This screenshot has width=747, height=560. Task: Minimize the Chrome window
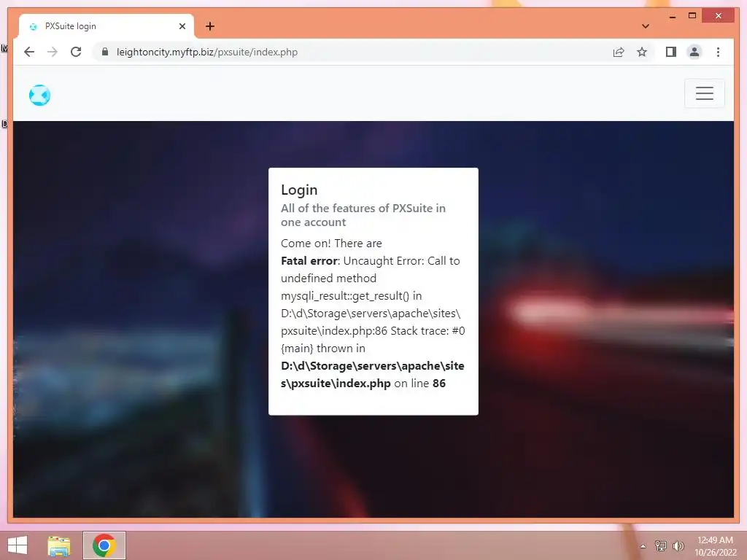click(673, 16)
